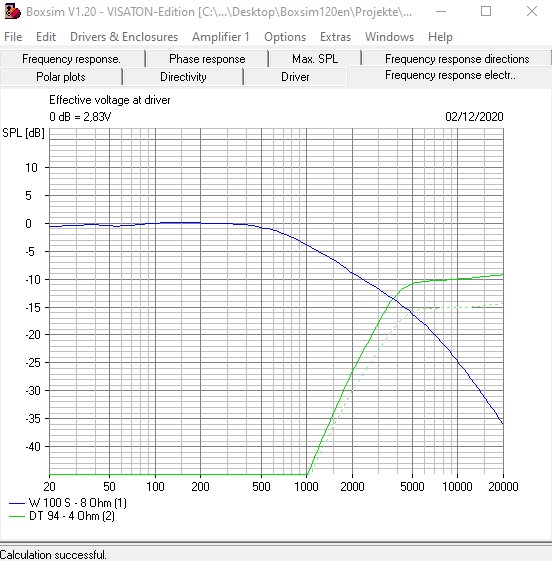Close the Boxsim window

point(532,11)
